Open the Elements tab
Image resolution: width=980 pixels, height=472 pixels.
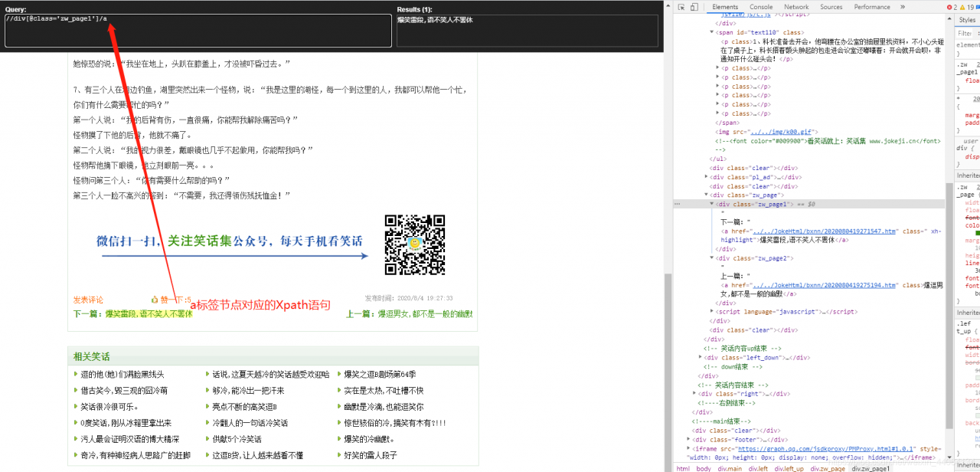click(x=725, y=7)
